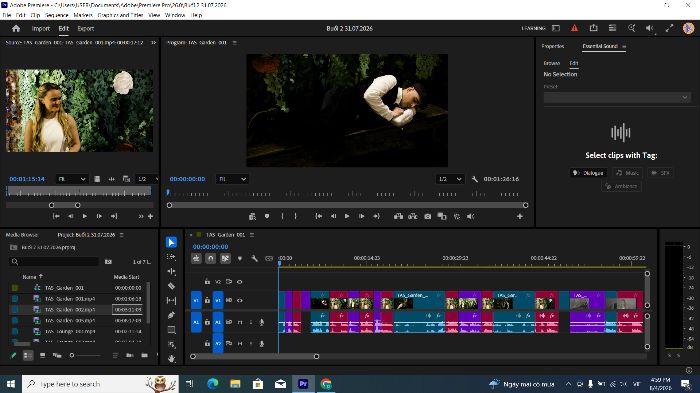The image size is (700, 393).
Task: Open the Preset dropdown in Essential Sound
Action: click(617, 97)
